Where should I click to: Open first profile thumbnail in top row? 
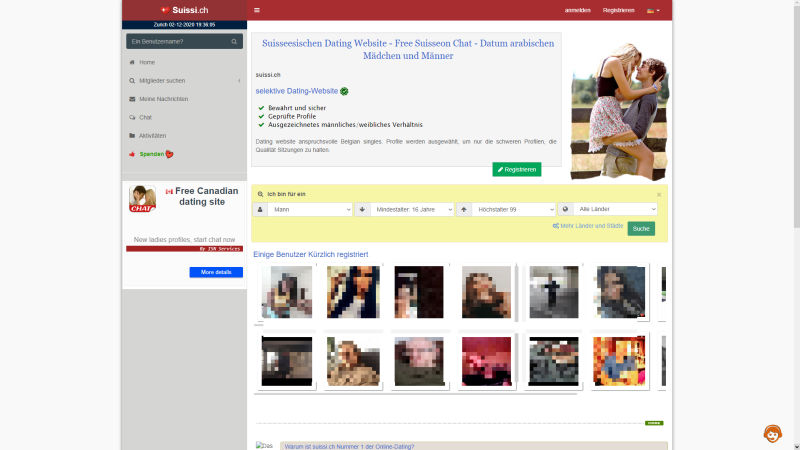tap(287, 292)
